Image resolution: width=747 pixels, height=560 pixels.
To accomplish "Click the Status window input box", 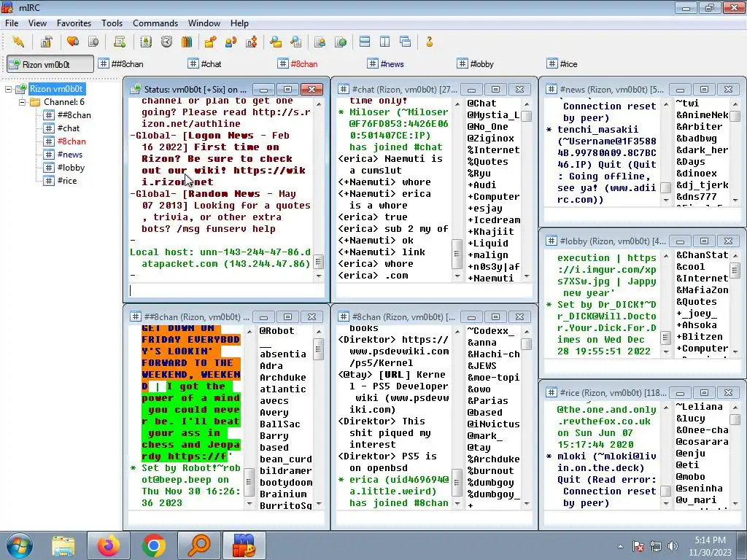I will [x=226, y=290].
